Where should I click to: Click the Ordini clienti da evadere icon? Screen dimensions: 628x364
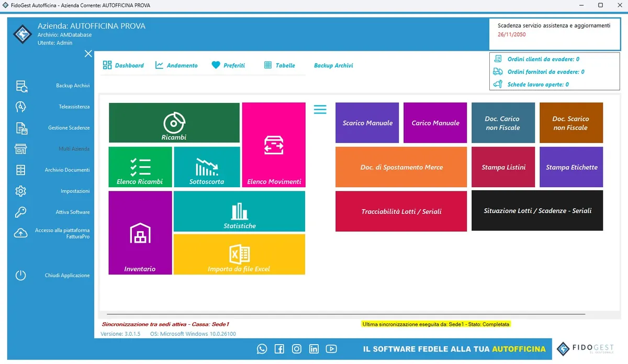pyautogui.click(x=498, y=59)
